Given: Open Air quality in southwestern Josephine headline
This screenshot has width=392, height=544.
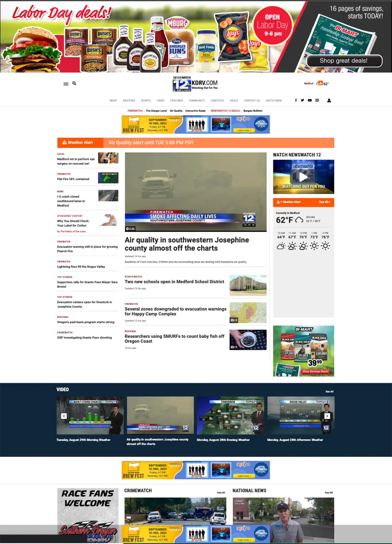Looking at the screenshot, I should coord(187,244).
